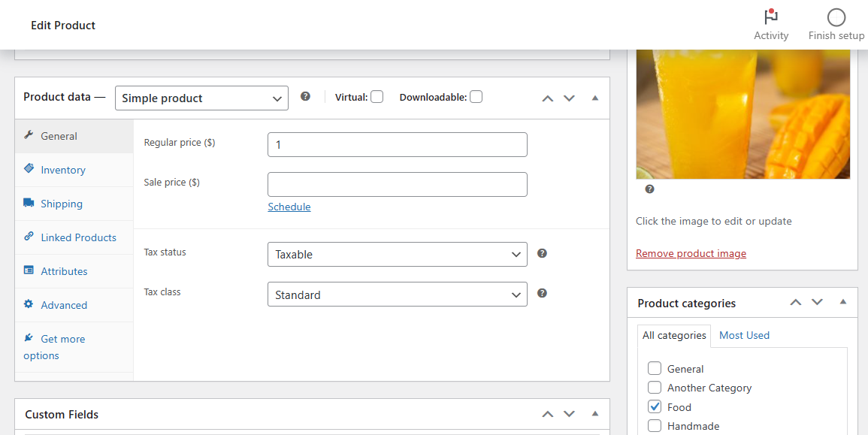Click the Get more options plug icon

(29, 337)
